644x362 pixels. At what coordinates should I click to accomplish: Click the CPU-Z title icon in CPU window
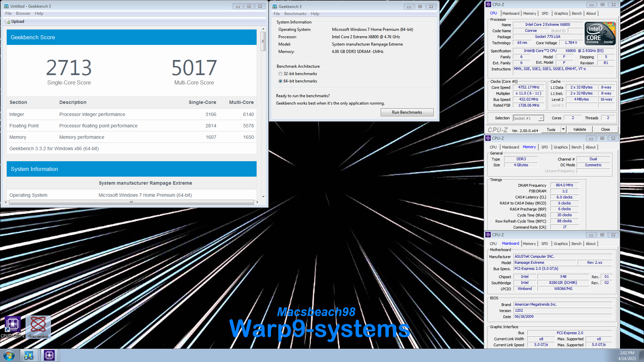point(488,4)
